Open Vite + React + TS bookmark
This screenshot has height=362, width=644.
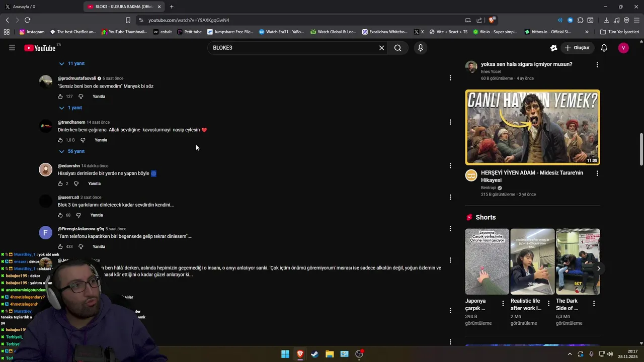448,32
